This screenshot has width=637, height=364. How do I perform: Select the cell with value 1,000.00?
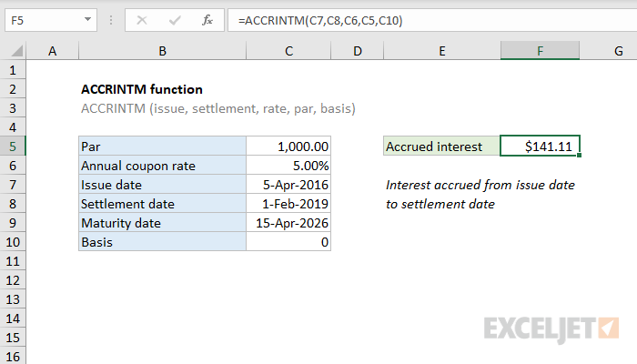tap(288, 147)
